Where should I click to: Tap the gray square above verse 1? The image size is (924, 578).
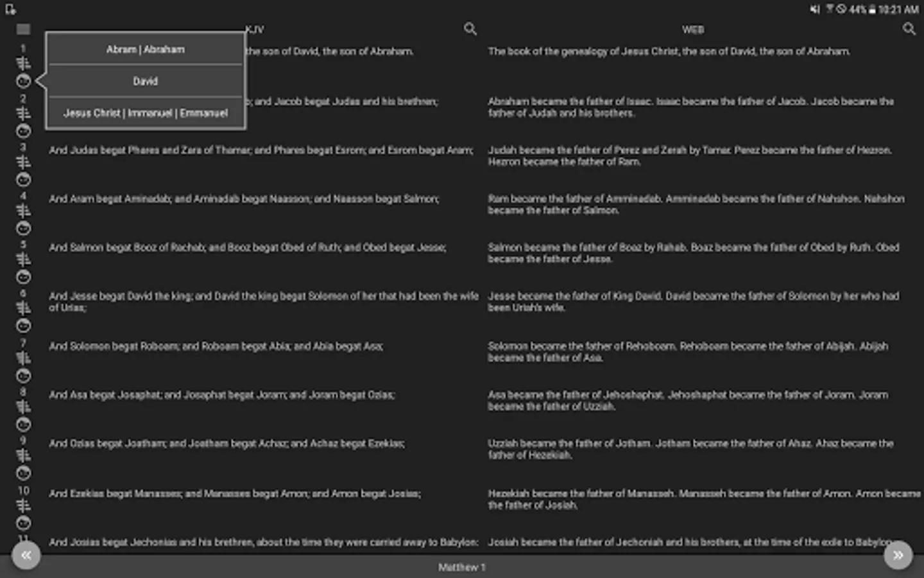coord(23,29)
